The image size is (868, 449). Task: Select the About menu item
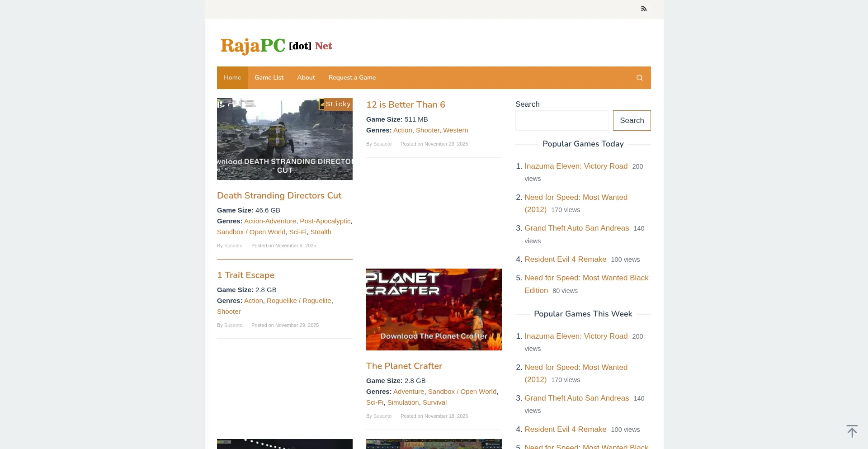coord(306,77)
